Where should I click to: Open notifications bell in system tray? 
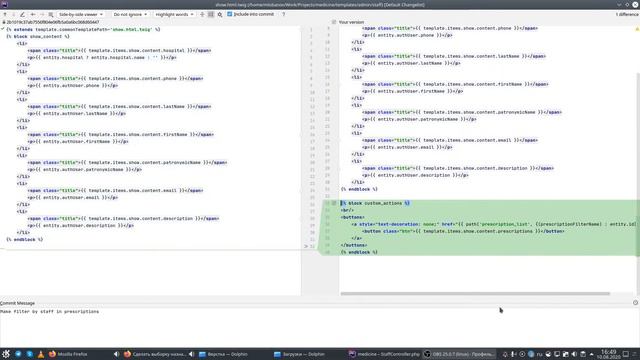[505, 354]
